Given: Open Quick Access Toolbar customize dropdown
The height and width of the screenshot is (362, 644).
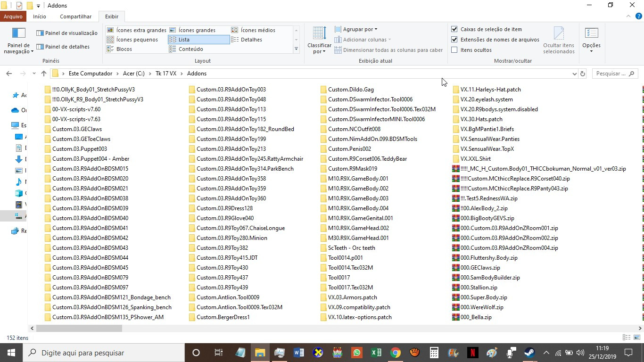Looking at the screenshot, I should 38,6.
